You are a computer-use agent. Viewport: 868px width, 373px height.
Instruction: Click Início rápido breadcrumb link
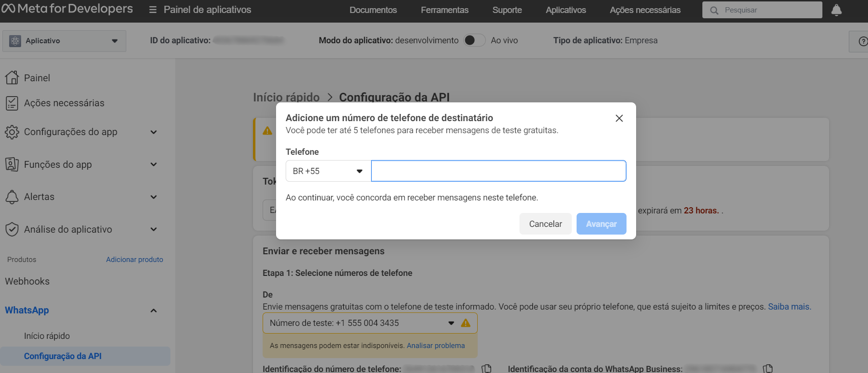286,97
